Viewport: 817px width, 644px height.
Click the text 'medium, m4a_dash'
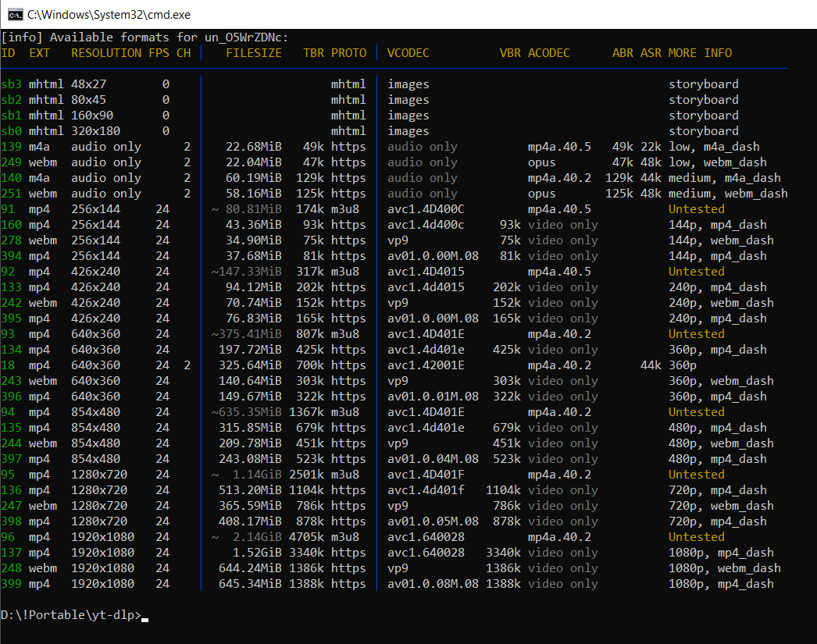tap(725, 178)
